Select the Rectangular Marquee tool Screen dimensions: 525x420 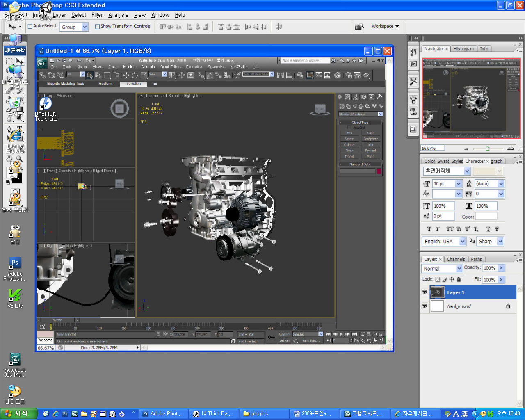[9, 61]
